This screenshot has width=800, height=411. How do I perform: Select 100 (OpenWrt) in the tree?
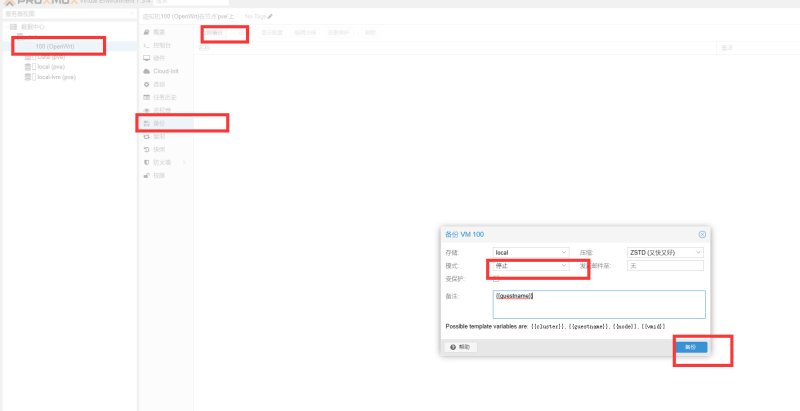[55, 46]
